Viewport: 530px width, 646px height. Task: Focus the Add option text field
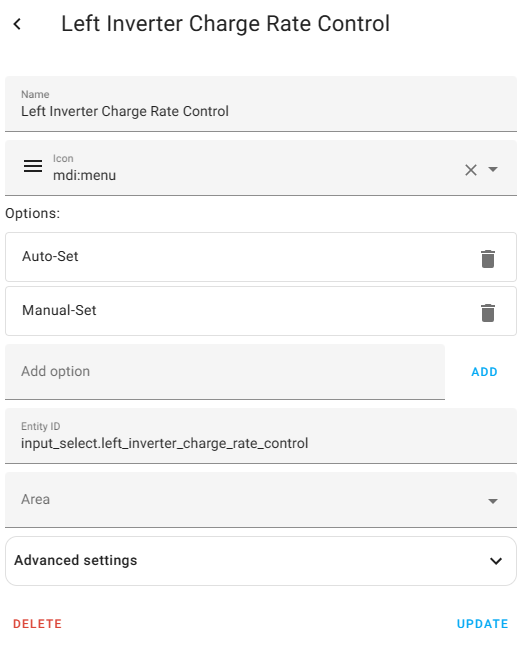coord(225,372)
